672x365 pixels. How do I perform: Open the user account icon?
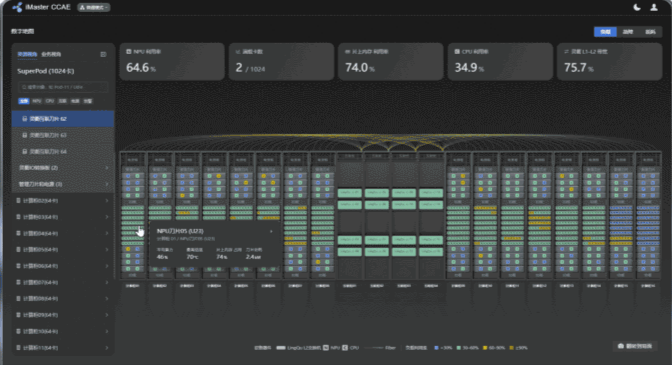[x=654, y=7]
